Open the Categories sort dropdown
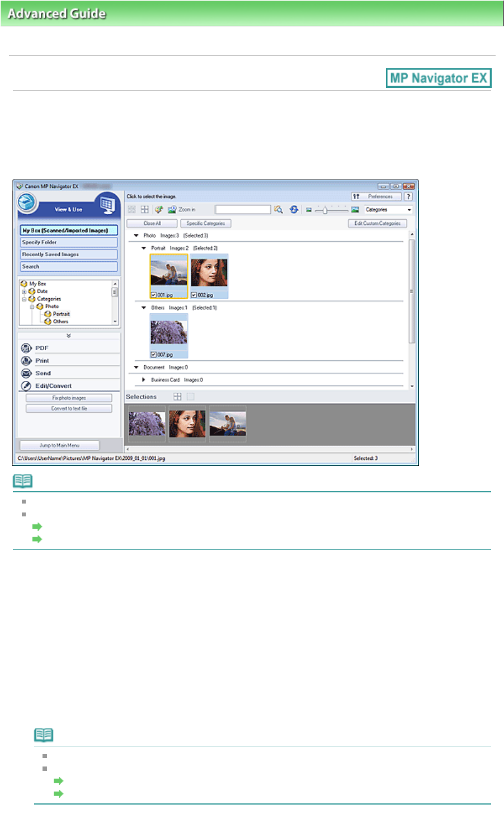504x823 pixels. (x=388, y=209)
